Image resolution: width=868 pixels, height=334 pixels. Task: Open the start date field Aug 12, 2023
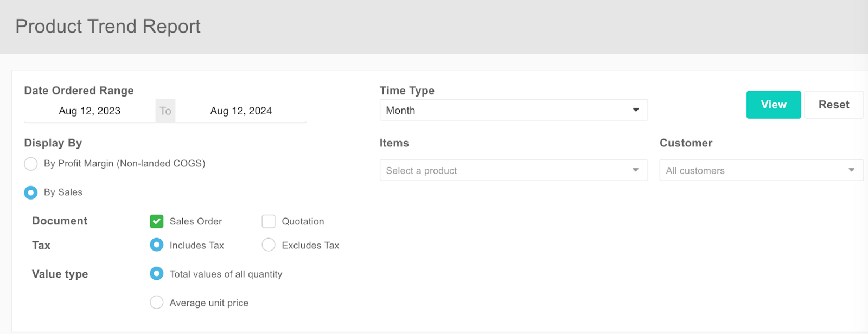pyautogui.click(x=90, y=111)
